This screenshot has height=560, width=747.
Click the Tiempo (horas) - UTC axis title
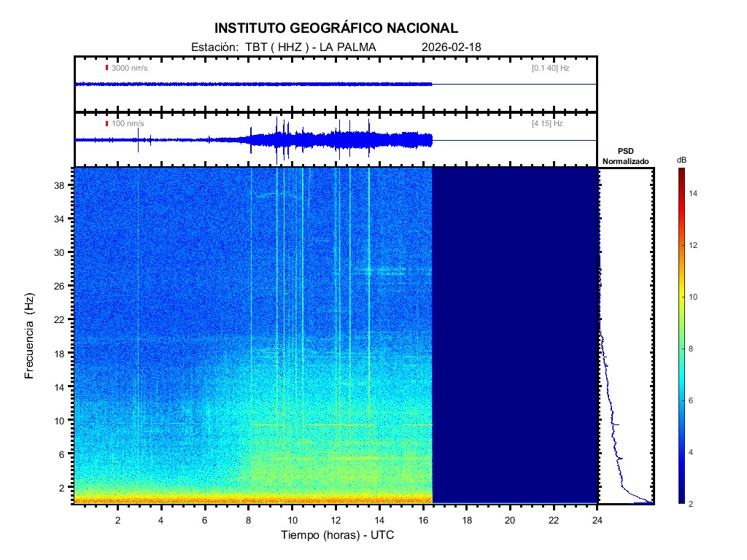(x=338, y=535)
